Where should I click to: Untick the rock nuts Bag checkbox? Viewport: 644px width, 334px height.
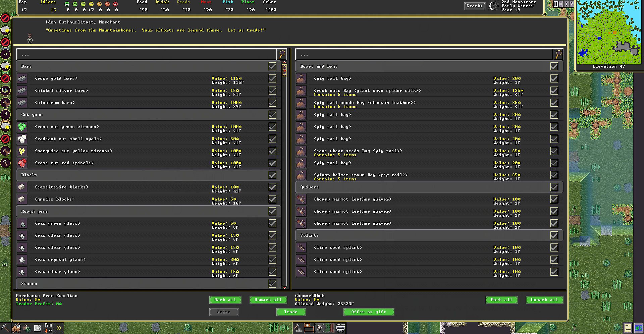(x=554, y=91)
